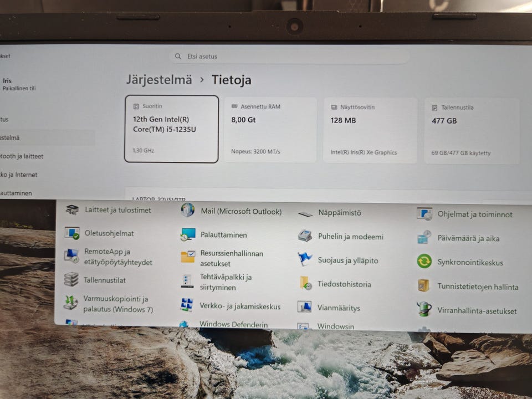
Task: Click the Etsi asetus search field
Action: tap(289, 57)
